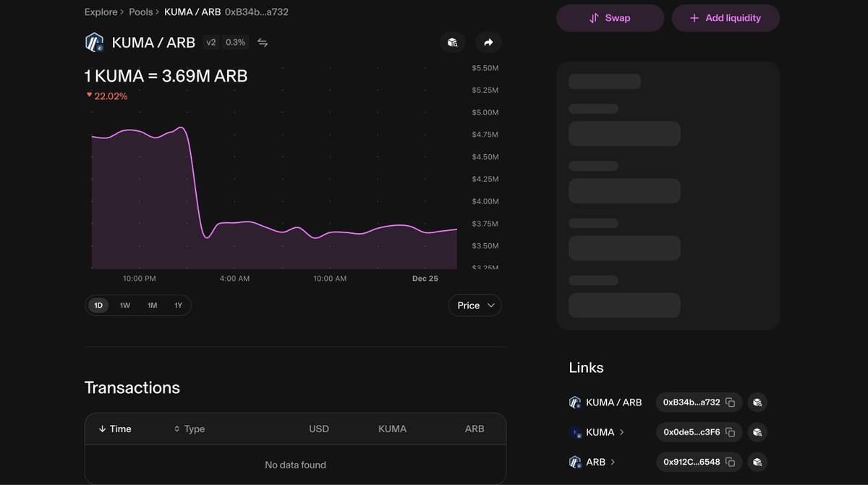Sort transactions by Time column
The image size is (868, 485).
click(x=115, y=429)
